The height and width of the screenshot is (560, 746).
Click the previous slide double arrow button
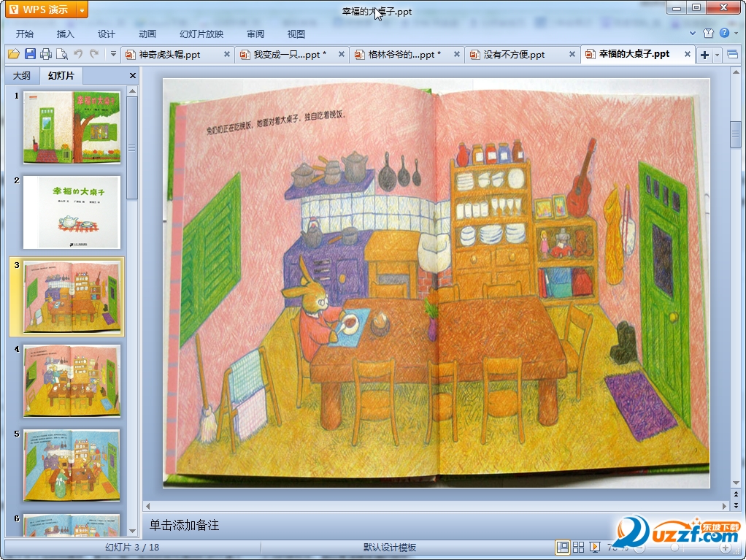click(x=736, y=495)
